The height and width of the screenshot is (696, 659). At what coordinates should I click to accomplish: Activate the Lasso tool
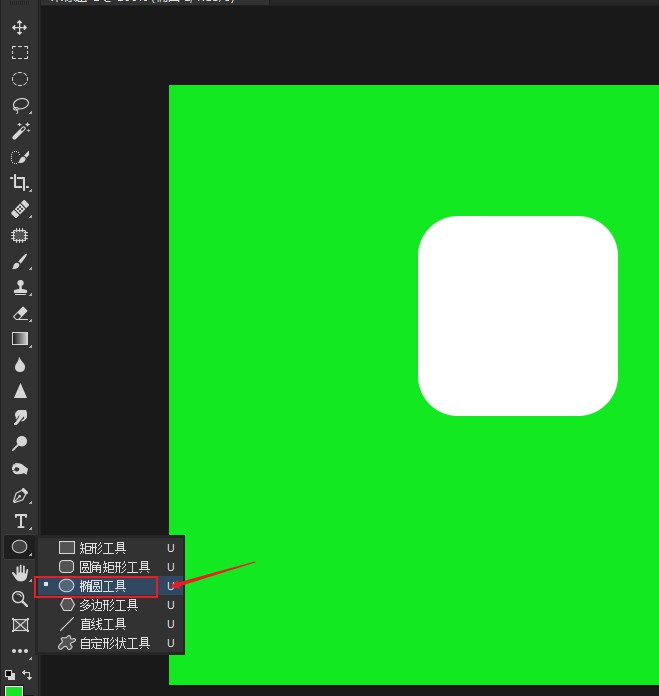tap(19, 105)
